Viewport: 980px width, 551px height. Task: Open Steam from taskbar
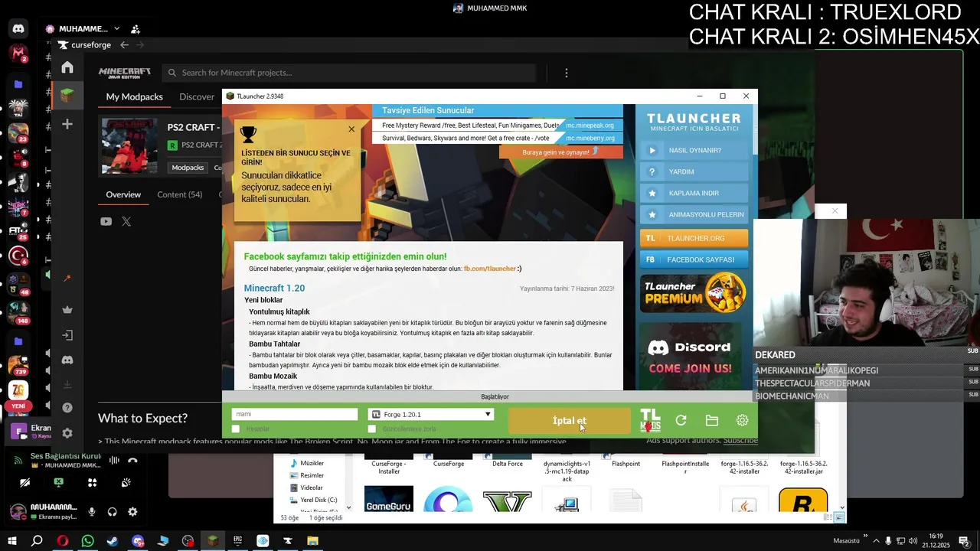point(113,541)
